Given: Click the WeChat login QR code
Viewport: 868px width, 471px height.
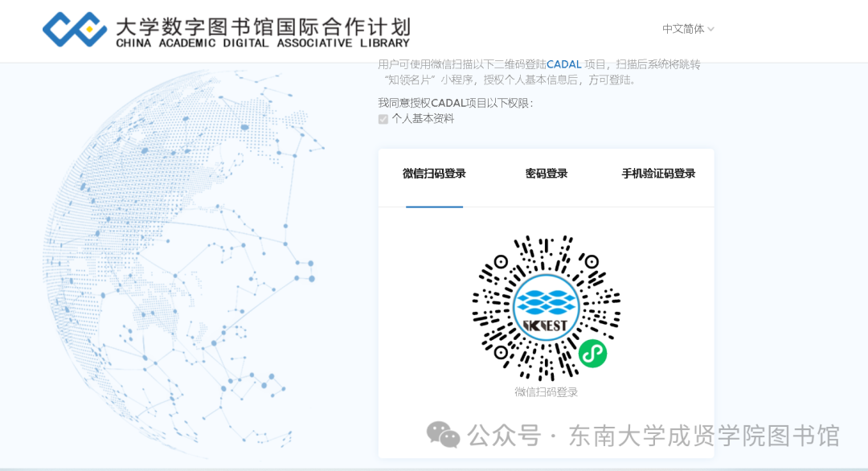Looking at the screenshot, I should point(546,308).
